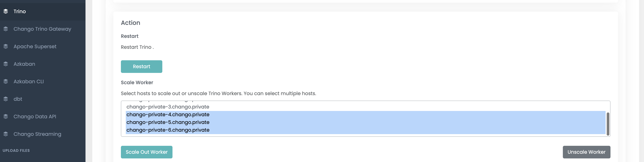Viewport: 644px width, 162px height.
Task: Click the Chango Streaming stack icon
Action: coord(6,134)
